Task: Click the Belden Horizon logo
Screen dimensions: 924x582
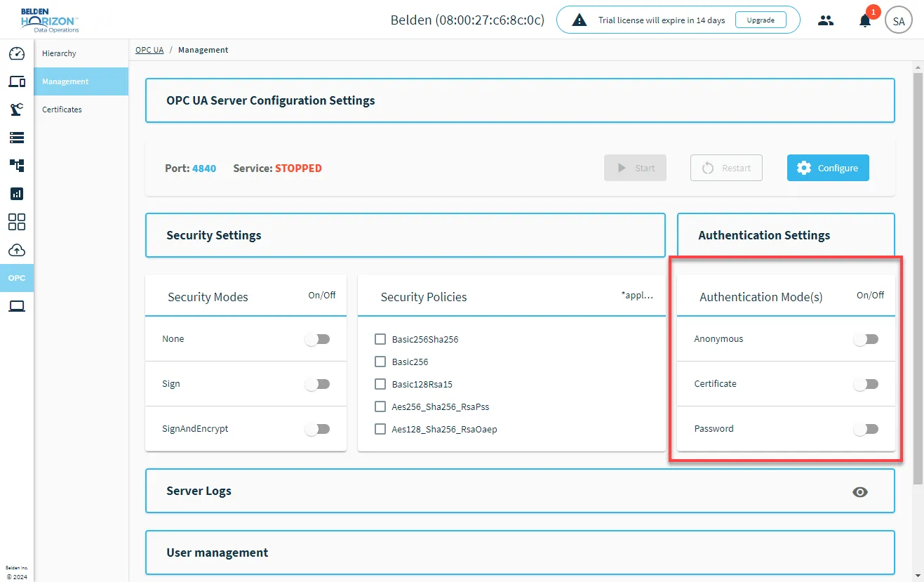Action: point(50,20)
